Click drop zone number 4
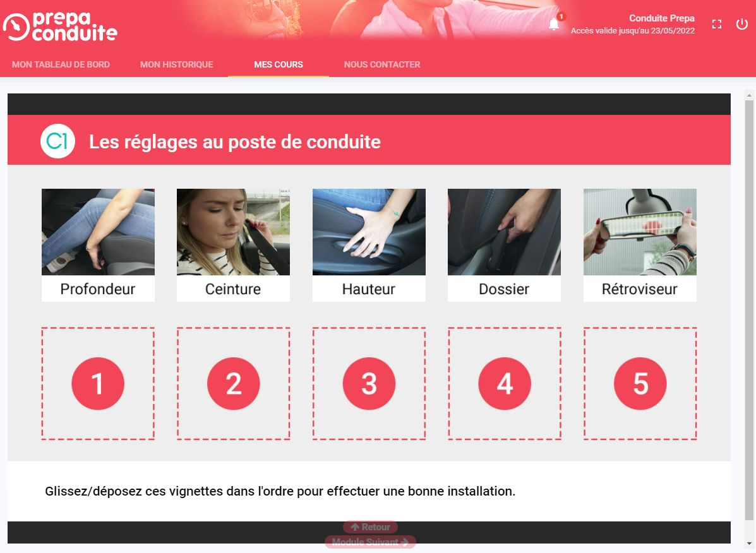Screen dimensions: 756x553 505,383
